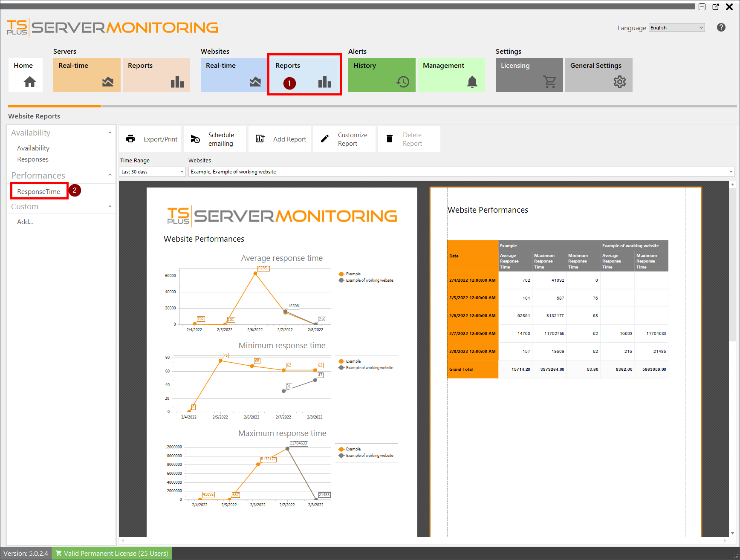Viewport: 740px width, 560px height.
Task: Click the Customize Report pencil icon
Action: (x=324, y=139)
